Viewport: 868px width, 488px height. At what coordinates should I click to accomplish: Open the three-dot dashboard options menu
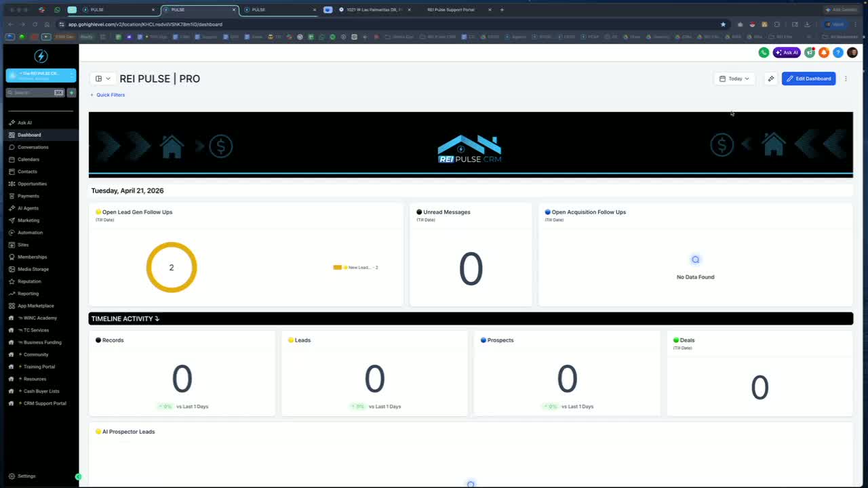tap(846, 79)
